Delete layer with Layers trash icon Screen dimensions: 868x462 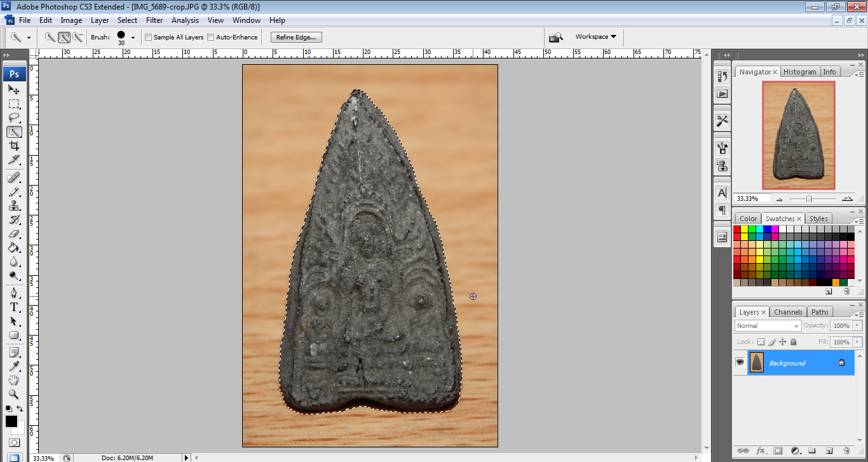click(846, 451)
